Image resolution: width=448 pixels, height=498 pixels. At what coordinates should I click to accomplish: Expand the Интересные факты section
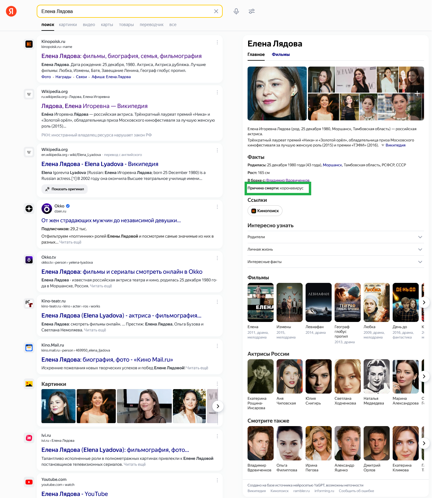click(x=335, y=262)
